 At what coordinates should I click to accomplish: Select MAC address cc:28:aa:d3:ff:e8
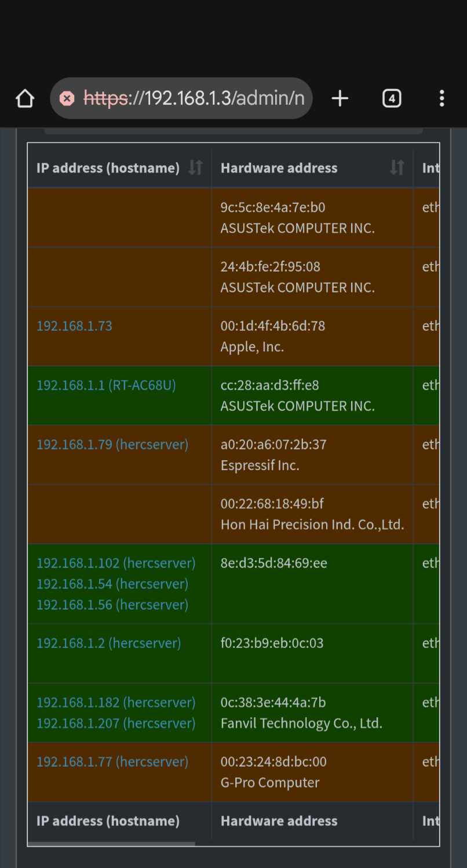pyautogui.click(x=269, y=385)
